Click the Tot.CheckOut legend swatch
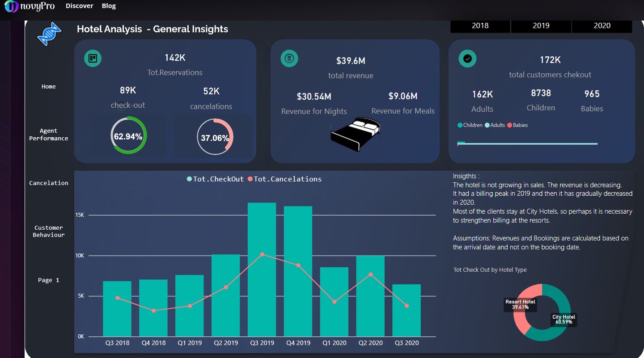 [x=190, y=179]
